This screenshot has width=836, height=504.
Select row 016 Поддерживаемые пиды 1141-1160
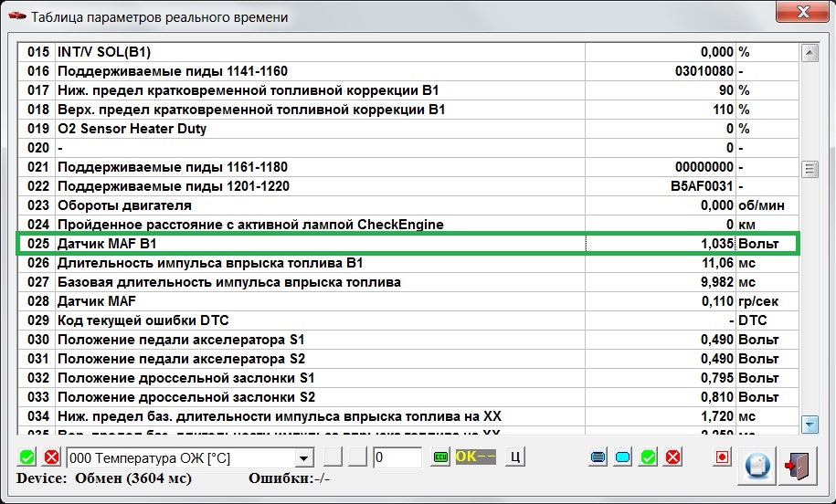[x=407, y=71]
